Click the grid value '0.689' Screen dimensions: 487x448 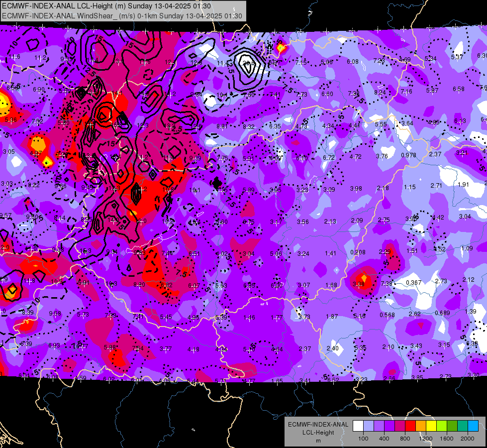(x=442, y=313)
